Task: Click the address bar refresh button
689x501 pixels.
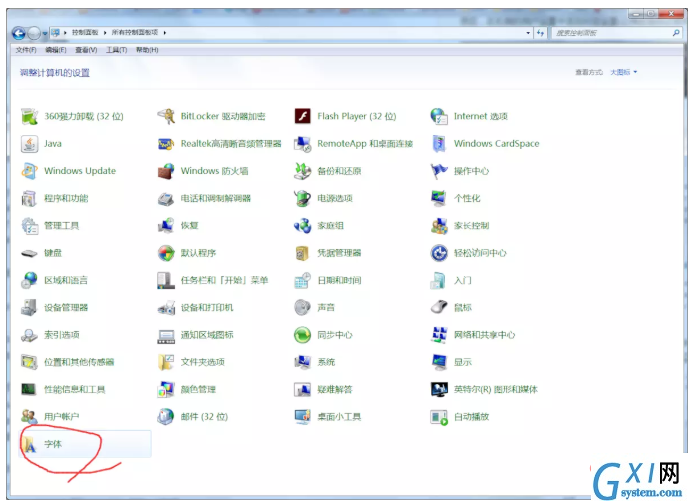Action: (x=540, y=33)
